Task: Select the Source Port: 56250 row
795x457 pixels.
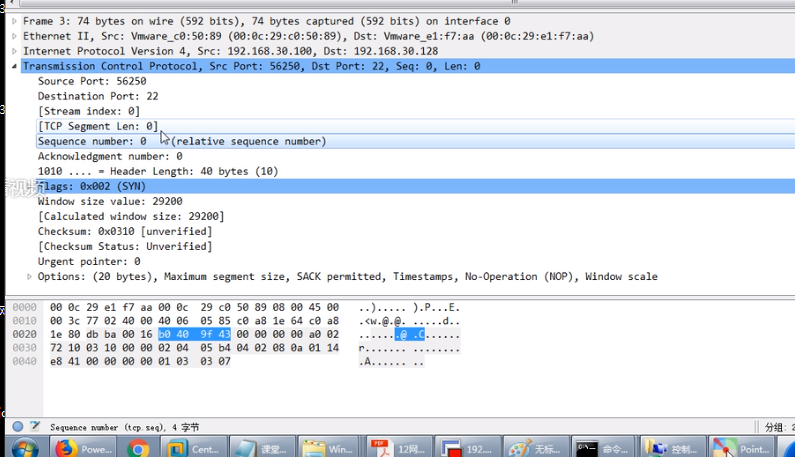Action: 415,81
